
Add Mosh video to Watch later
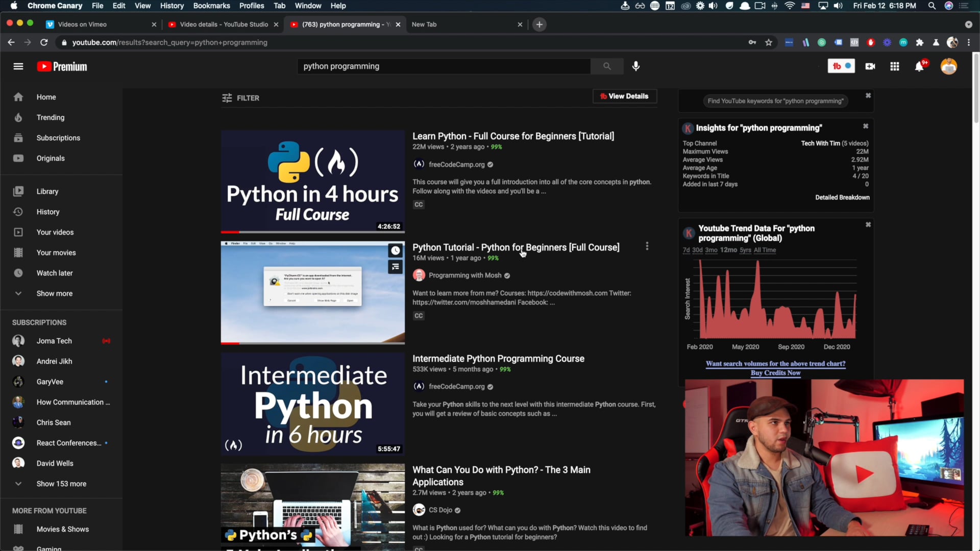(396, 251)
